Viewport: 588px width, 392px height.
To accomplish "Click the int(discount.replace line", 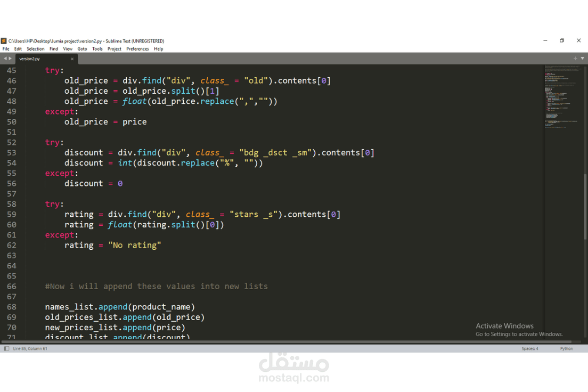I will (x=164, y=163).
